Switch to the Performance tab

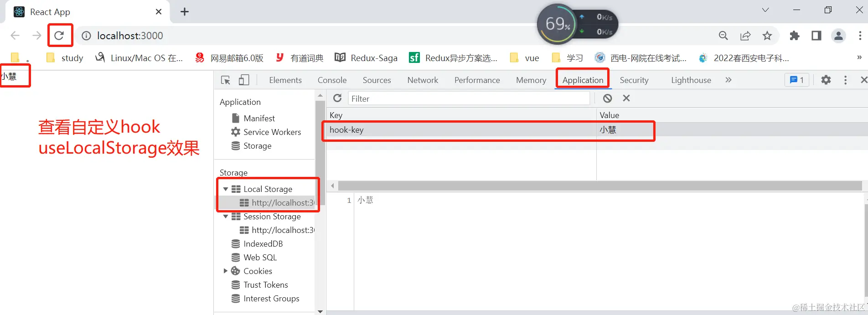pyautogui.click(x=477, y=80)
